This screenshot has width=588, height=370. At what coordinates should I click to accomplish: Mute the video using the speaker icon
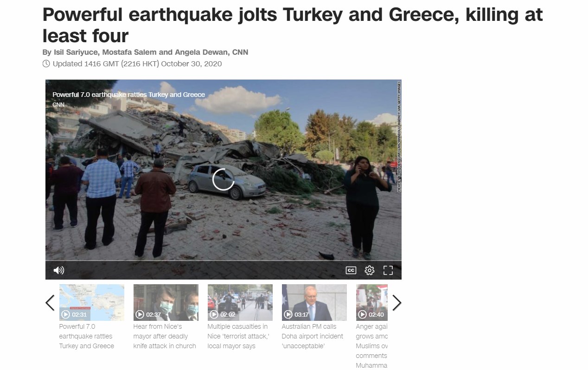tap(59, 270)
